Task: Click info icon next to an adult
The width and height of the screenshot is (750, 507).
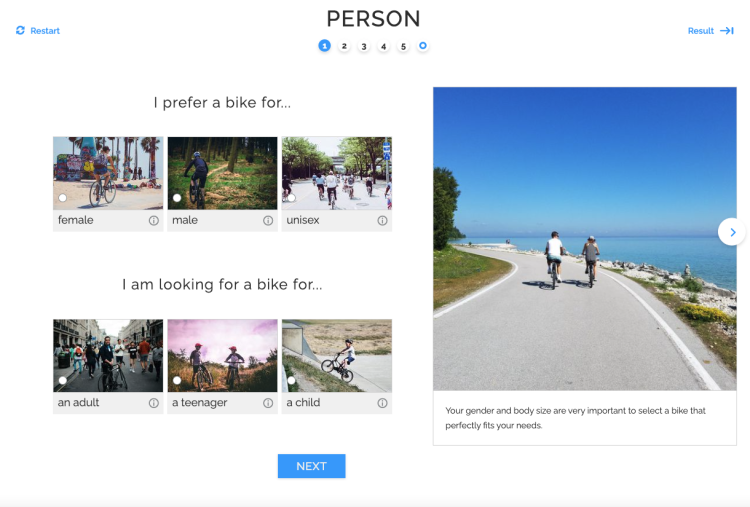Action: pos(154,403)
